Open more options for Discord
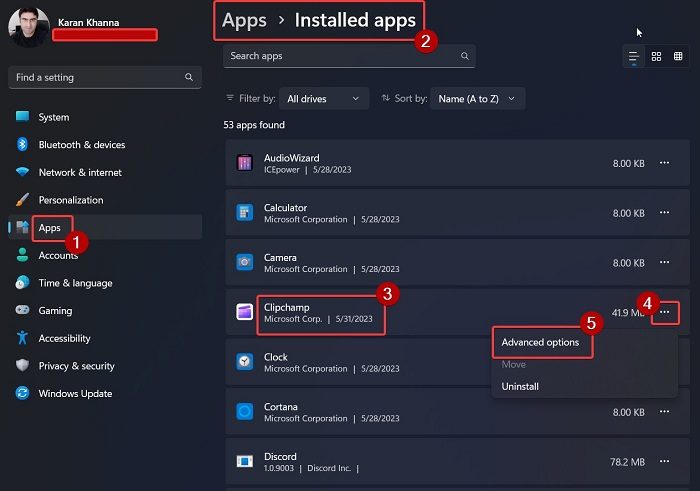 (x=664, y=461)
